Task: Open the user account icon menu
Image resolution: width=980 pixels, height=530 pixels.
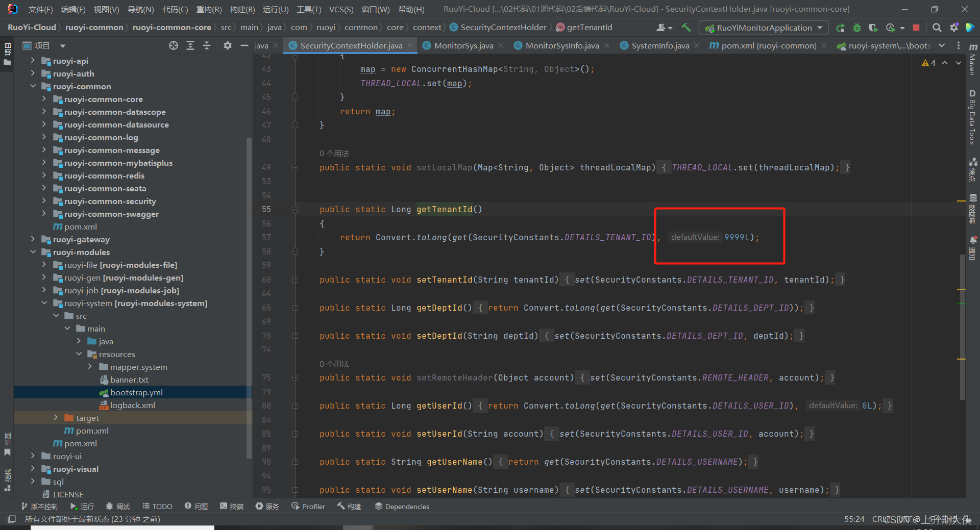Action: click(664, 28)
